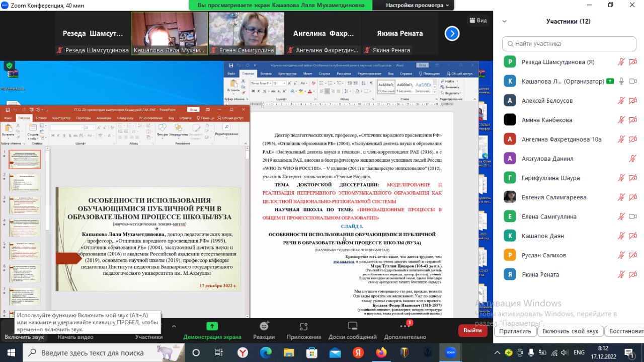This screenshot has width=644, height=362.
Task: Open the Reactions panel in Zoom
Action: [264, 330]
